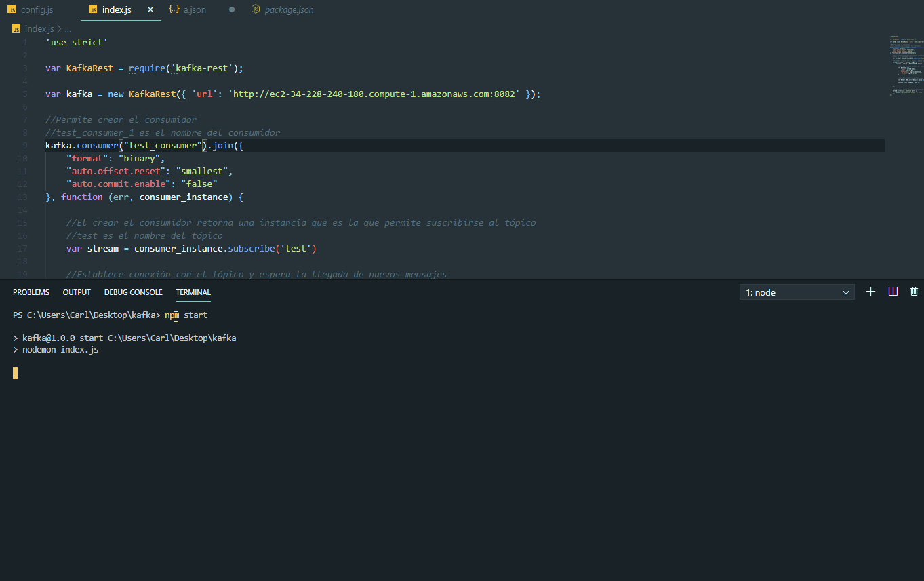Click line number 5 in gutter

point(25,94)
